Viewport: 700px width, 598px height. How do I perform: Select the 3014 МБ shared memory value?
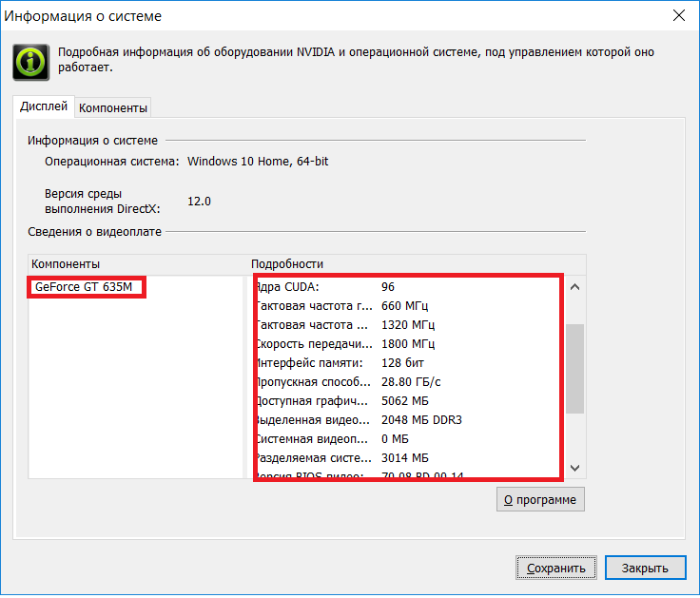click(405, 458)
